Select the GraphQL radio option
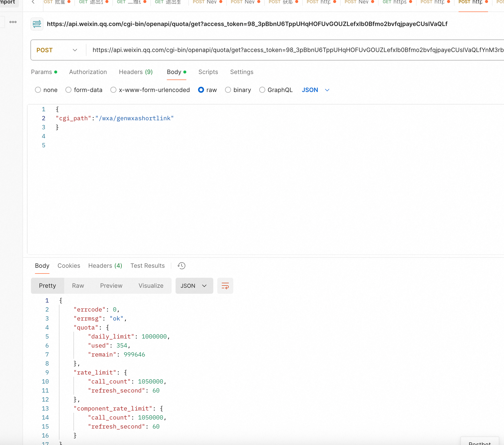504x445 pixels. (262, 90)
